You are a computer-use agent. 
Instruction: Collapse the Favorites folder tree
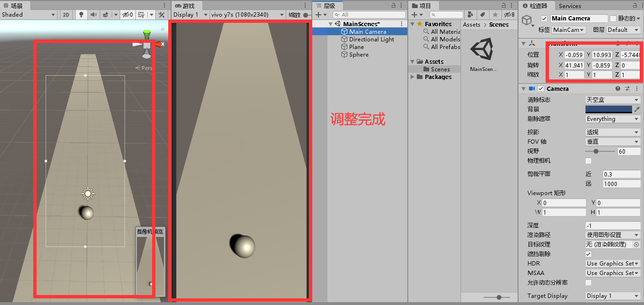click(413, 24)
